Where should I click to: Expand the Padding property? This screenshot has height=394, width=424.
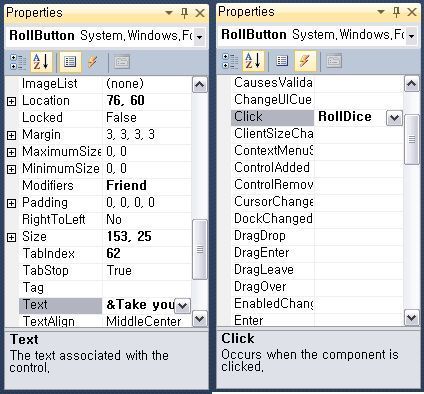[x=11, y=203]
